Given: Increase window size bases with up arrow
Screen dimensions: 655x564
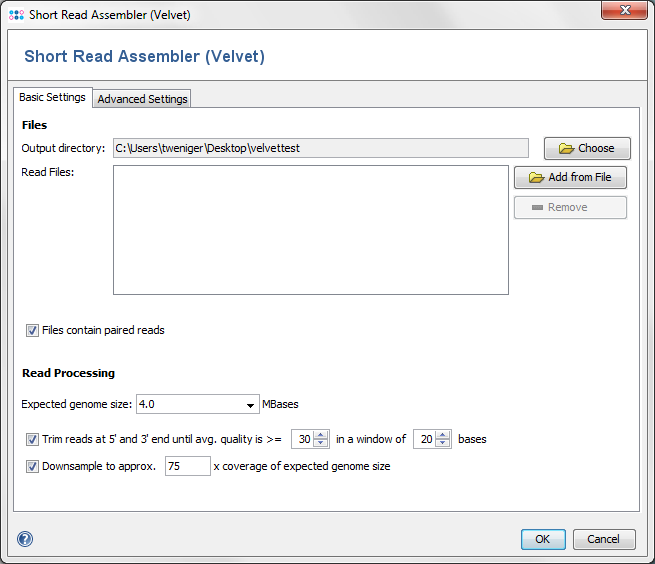Looking at the screenshot, I should tap(442, 435).
